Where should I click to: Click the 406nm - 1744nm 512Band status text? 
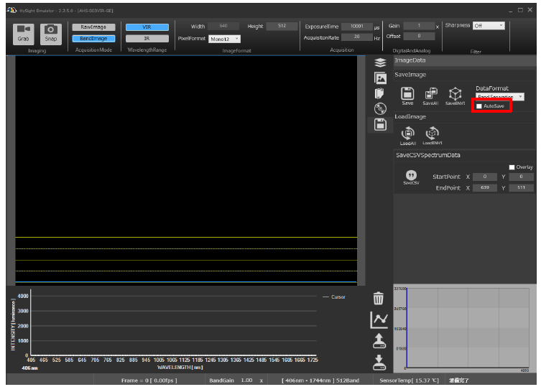click(x=320, y=381)
